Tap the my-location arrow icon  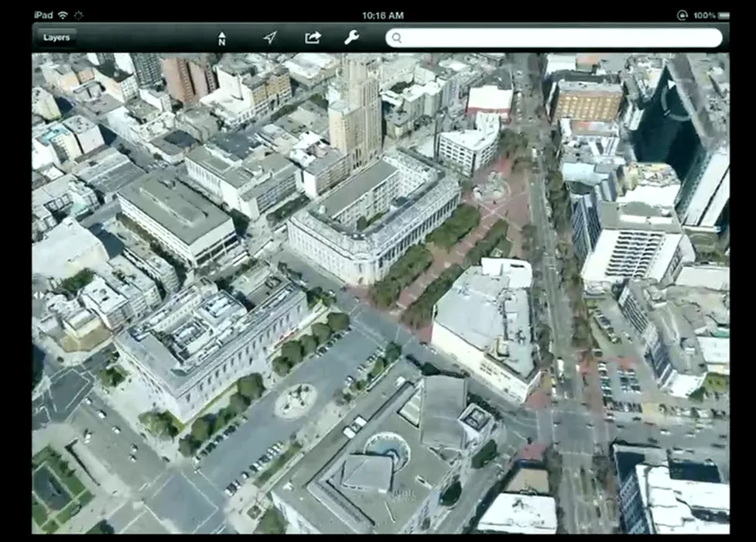point(270,37)
